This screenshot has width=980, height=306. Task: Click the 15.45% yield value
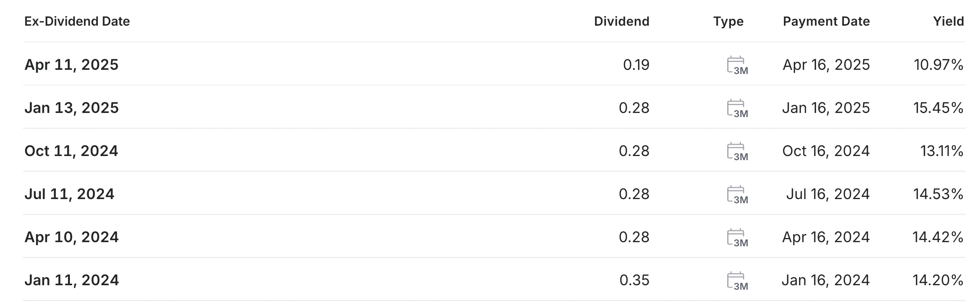(938, 108)
